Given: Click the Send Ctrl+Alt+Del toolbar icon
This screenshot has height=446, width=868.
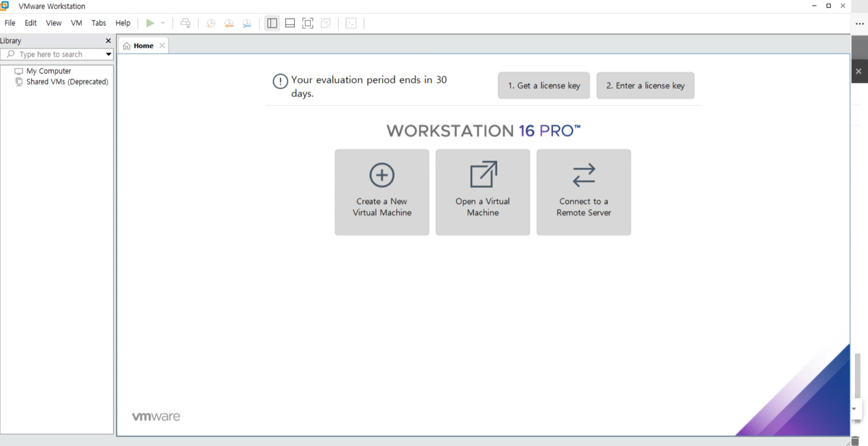Looking at the screenshot, I should pos(186,23).
